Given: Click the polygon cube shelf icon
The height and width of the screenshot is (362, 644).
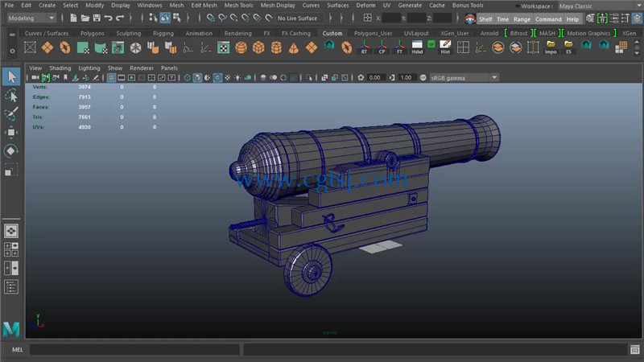Looking at the screenshot, I should click(x=258, y=47).
